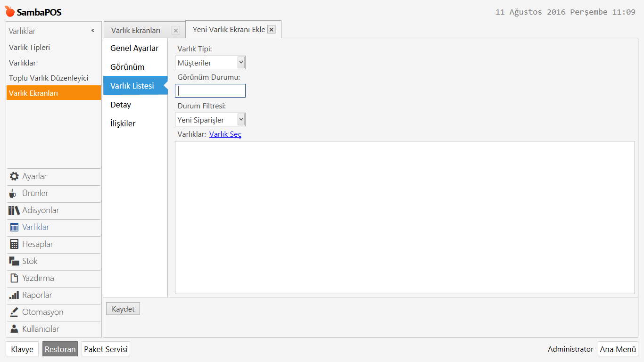Open Raporlar via the bar-chart icon
644x362 pixels.
(x=14, y=295)
